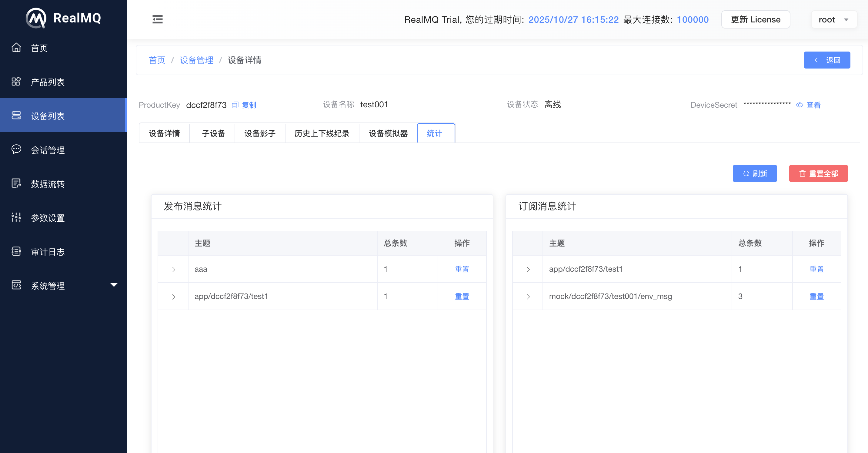The height and width of the screenshot is (453, 868).
Task: Click the copy icon next to ProductKey
Action: point(235,105)
